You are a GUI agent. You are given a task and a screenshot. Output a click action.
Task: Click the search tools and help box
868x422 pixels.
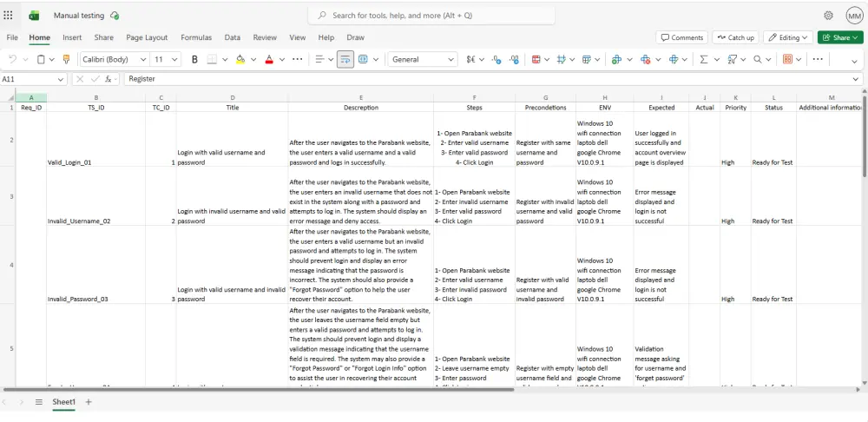click(x=431, y=16)
